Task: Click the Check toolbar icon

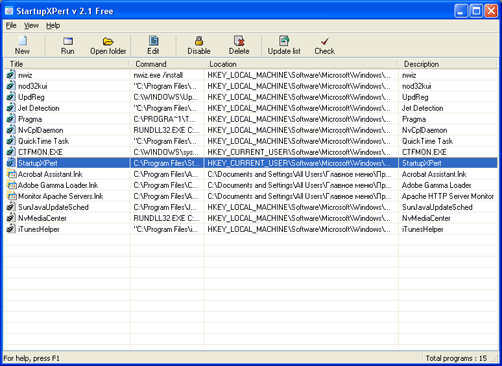Action: (x=324, y=41)
